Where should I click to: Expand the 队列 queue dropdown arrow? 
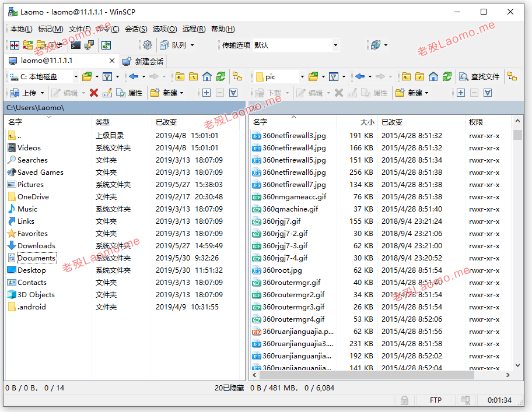pos(192,45)
